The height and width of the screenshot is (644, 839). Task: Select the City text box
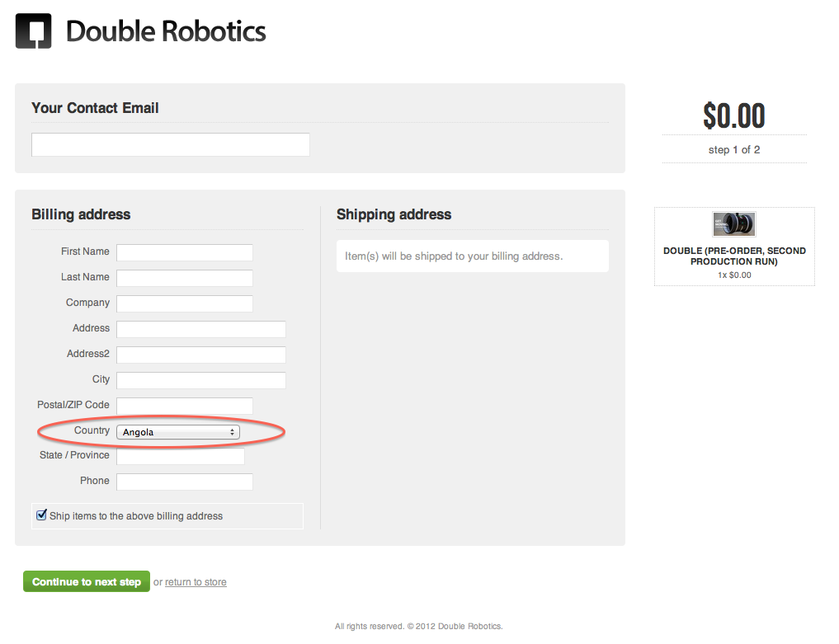[x=201, y=380]
